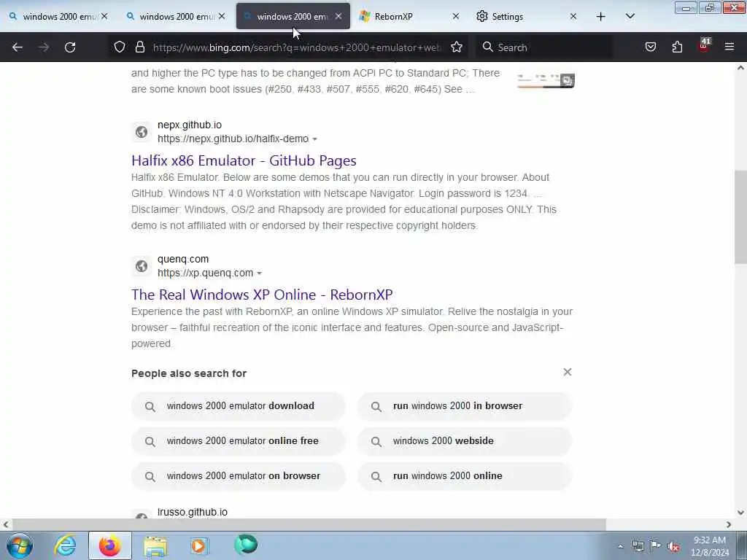Search run windows 2000 in browser

click(465, 406)
